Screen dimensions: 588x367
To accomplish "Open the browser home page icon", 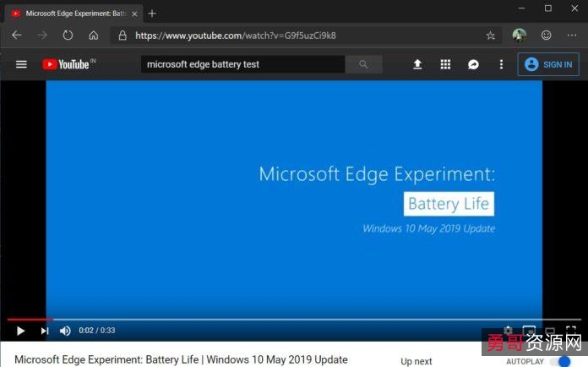I will [x=94, y=36].
